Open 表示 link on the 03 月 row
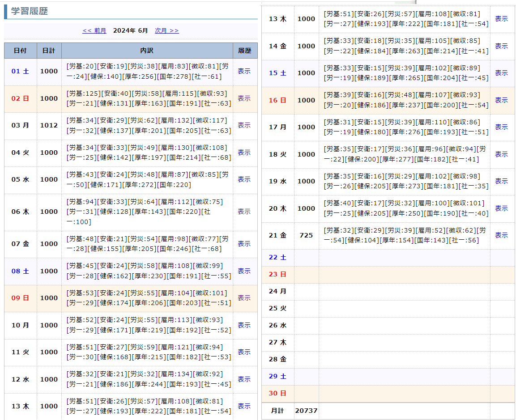This screenshot has height=420, width=516. 244,125
